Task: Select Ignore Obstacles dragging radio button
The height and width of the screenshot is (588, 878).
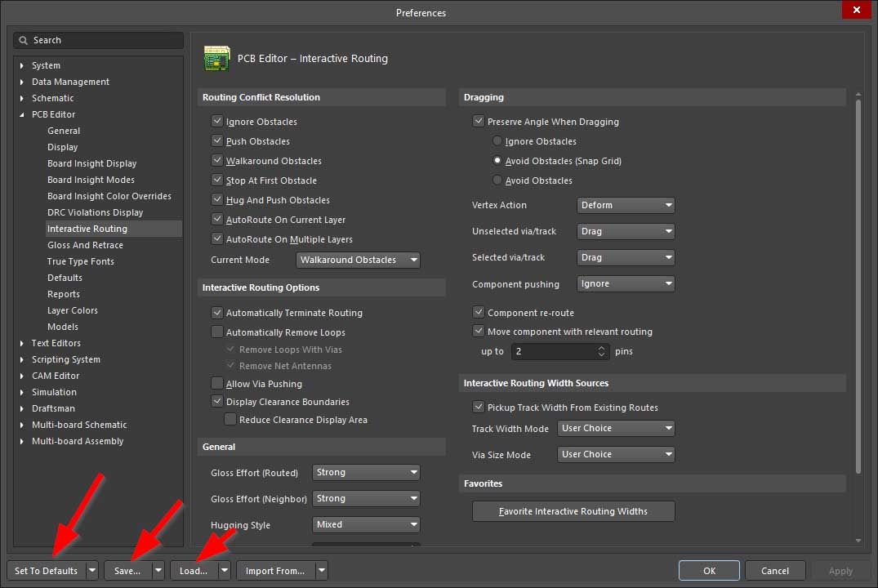Action: 497,141
